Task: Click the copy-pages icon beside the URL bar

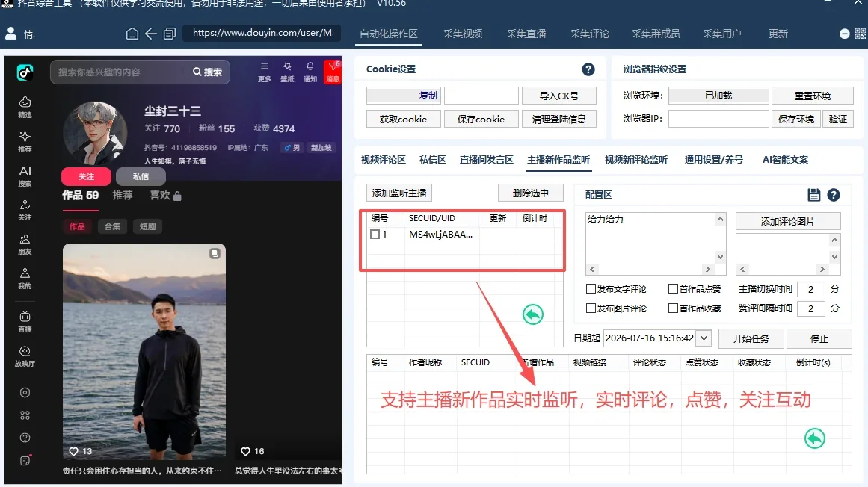Action: (x=170, y=34)
